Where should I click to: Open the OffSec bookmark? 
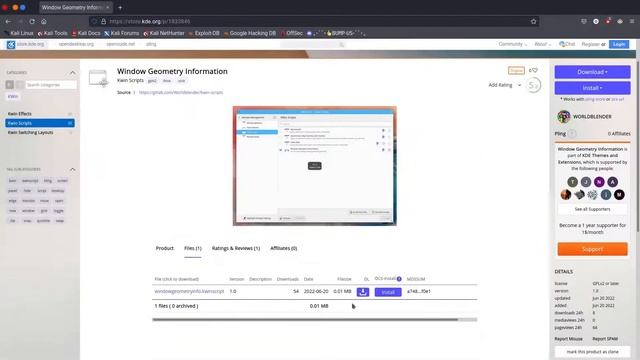click(x=291, y=33)
